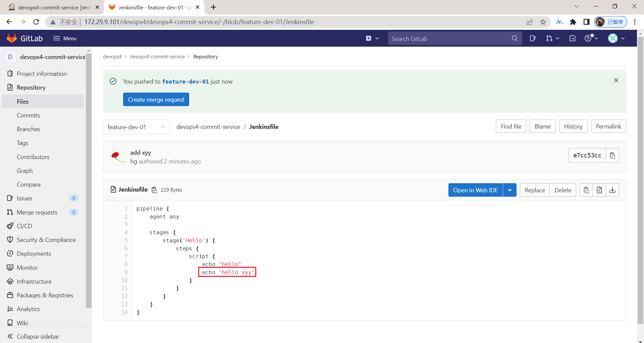Open the feature-dev-01 branch selector

tap(136, 127)
